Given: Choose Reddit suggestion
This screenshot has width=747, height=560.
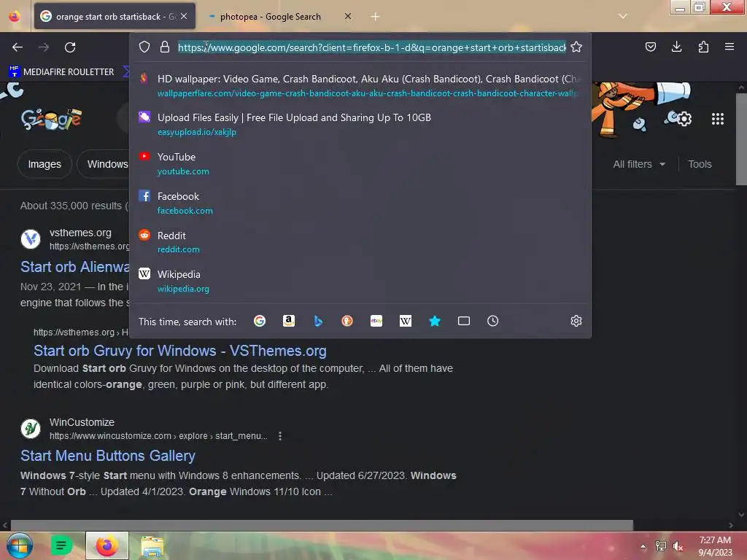Looking at the screenshot, I should pyautogui.click(x=360, y=242).
